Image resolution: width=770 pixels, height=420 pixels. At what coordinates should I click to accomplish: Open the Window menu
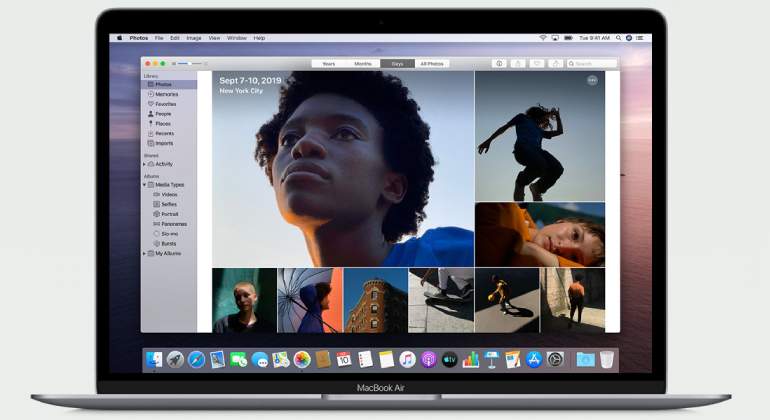tap(237, 38)
